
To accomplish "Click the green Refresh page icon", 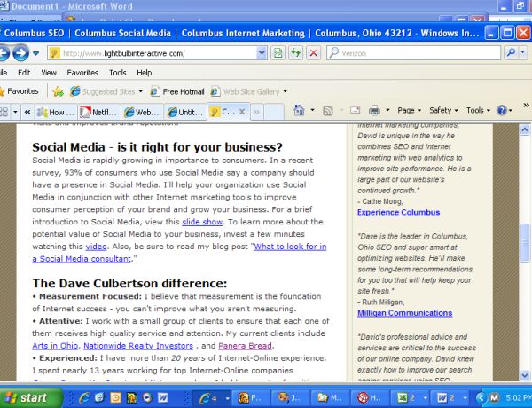I will click(x=295, y=53).
